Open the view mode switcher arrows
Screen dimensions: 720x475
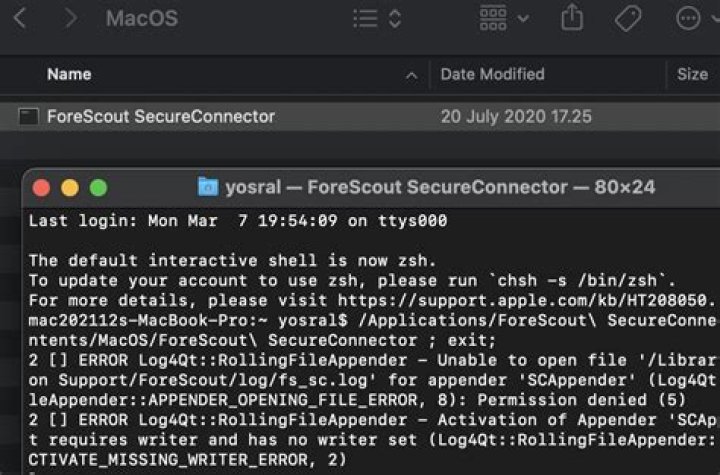[395, 18]
